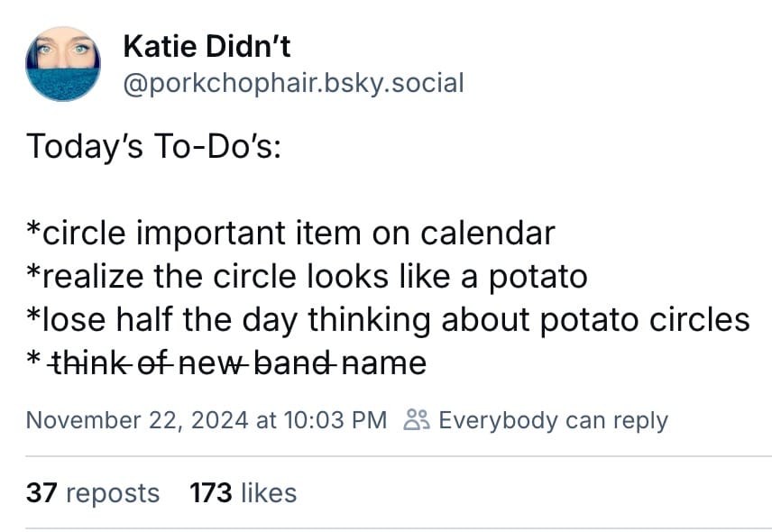
Task: Open the Katie Didn't display name link
Action: point(206,46)
